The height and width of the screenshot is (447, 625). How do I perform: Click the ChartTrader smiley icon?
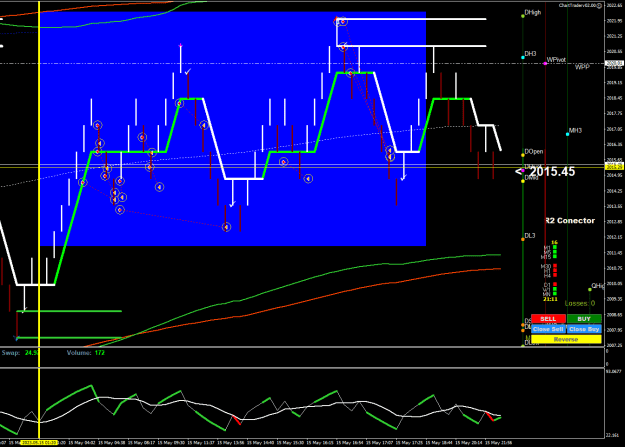[599, 6]
